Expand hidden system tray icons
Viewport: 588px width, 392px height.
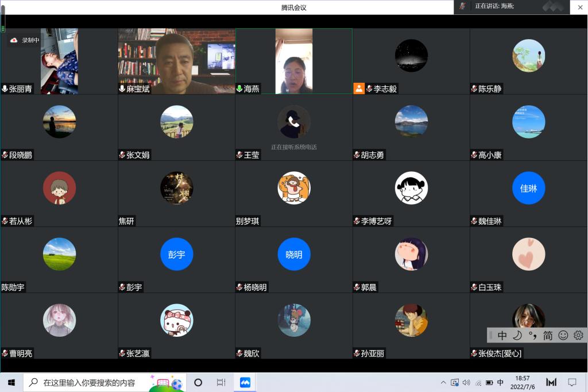443,382
